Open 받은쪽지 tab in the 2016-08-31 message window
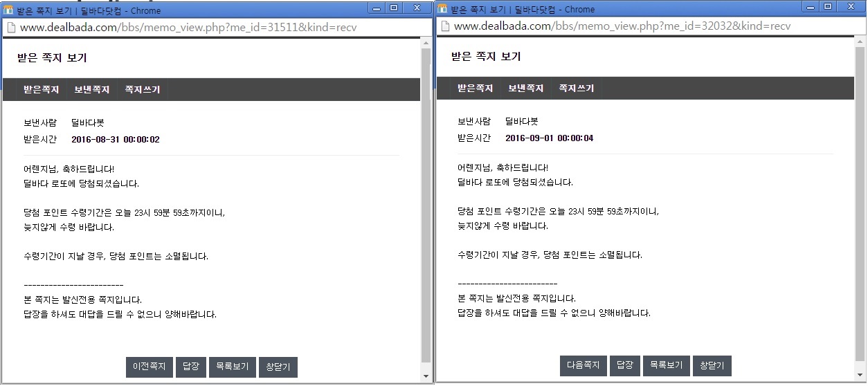The height and width of the screenshot is (386, 868). pos(42,90)
